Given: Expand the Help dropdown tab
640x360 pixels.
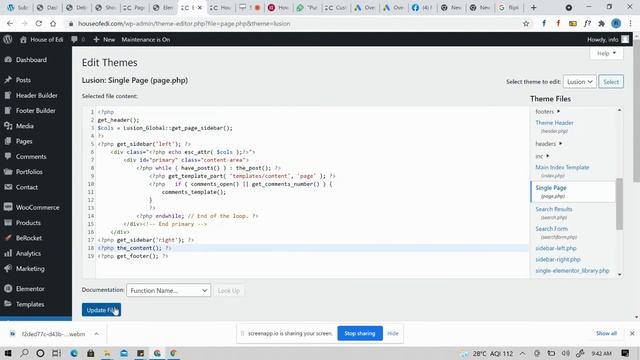Looking at the screenshot, I should (x=606, y=53).
